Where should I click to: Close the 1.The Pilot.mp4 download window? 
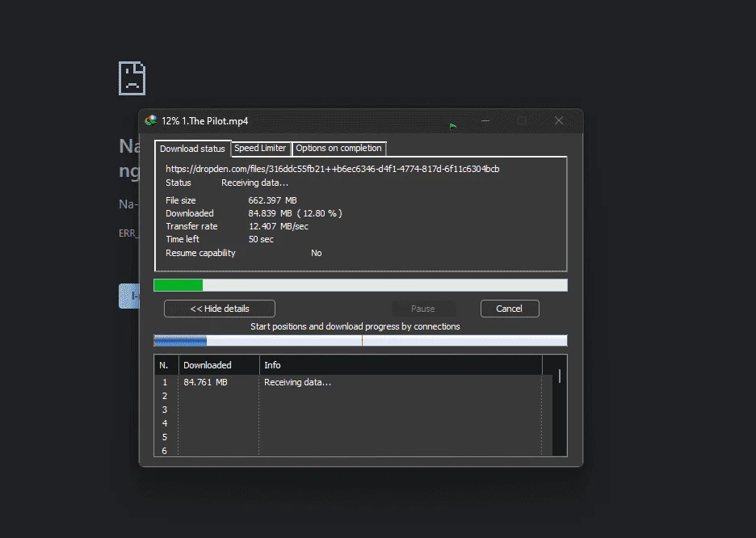559,120
